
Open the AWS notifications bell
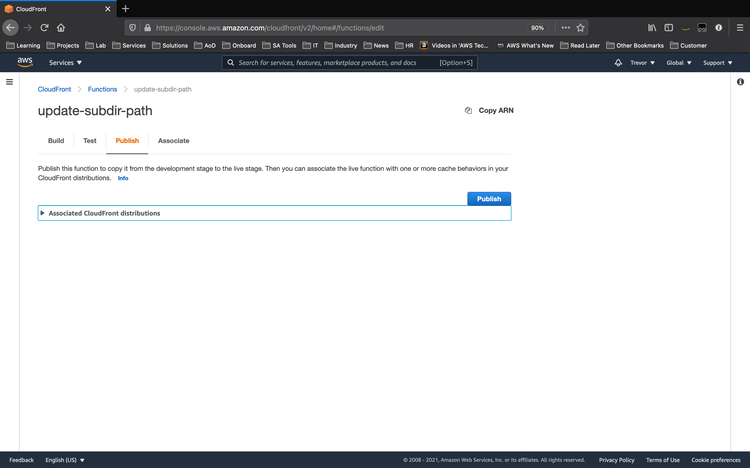(x=618, y=63)
